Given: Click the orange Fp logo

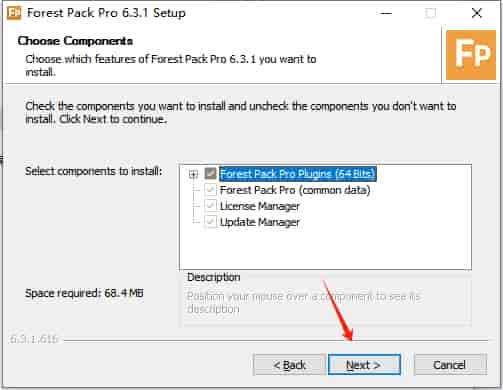Looking at the screenshot, I should [x=471, y=55].
